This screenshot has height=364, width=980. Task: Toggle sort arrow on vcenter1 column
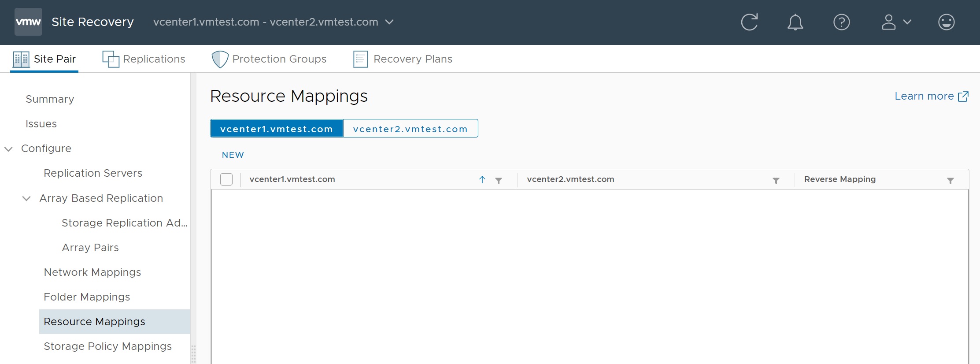482,180
